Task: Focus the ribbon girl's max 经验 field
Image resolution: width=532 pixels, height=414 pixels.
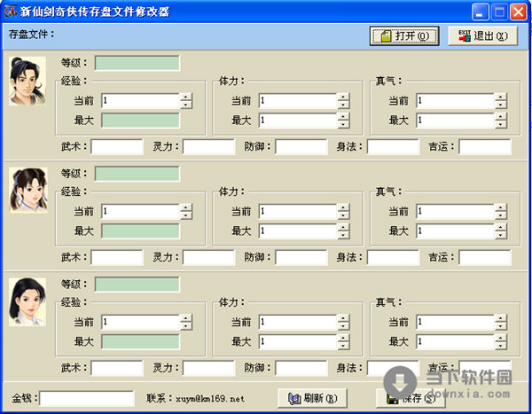Action: [x=140, y=231]
